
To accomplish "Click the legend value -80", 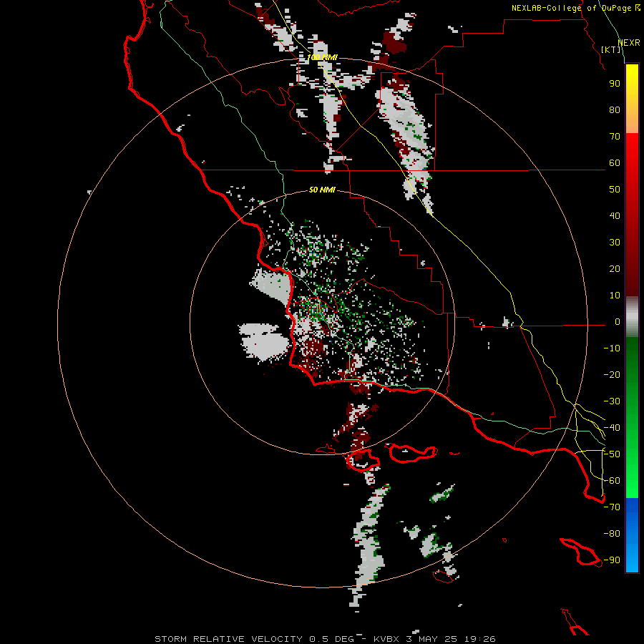I will point(612,534).
